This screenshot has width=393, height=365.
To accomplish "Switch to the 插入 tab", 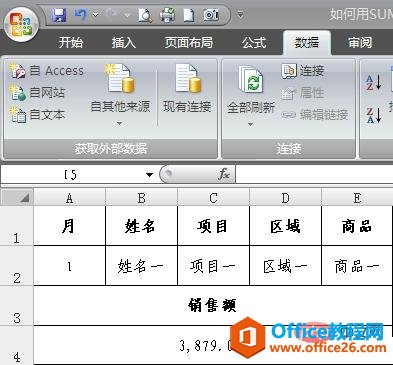I will [x=124, y=43].
